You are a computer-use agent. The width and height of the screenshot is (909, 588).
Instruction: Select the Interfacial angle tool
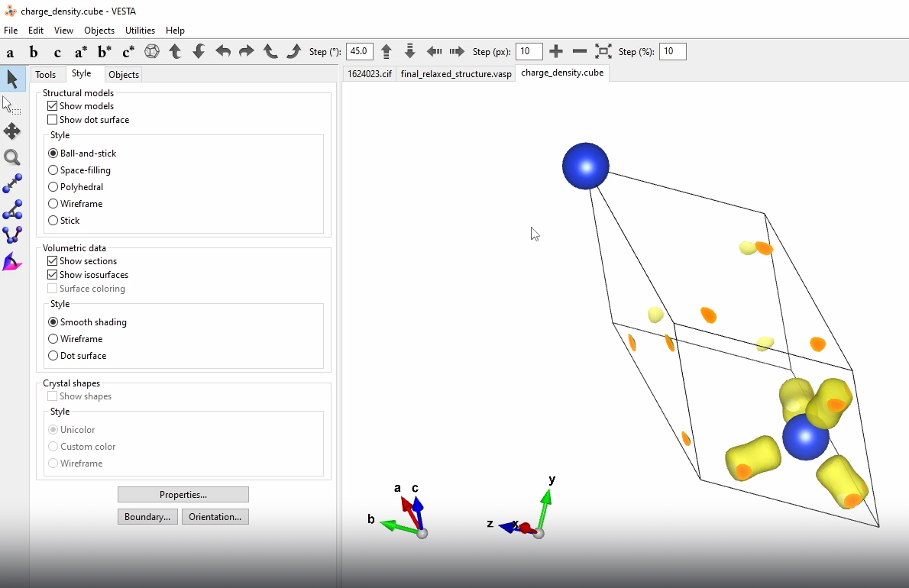[12, 263]
